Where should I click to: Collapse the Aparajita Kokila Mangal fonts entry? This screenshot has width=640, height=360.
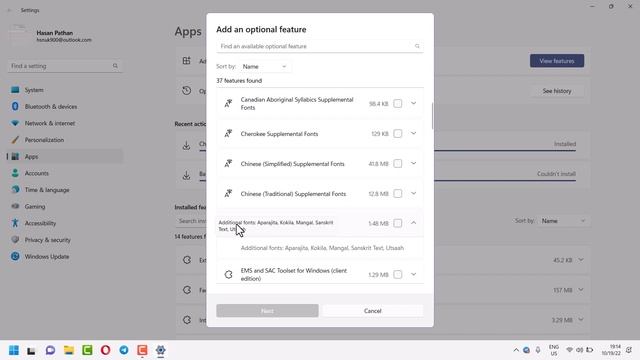413,223
